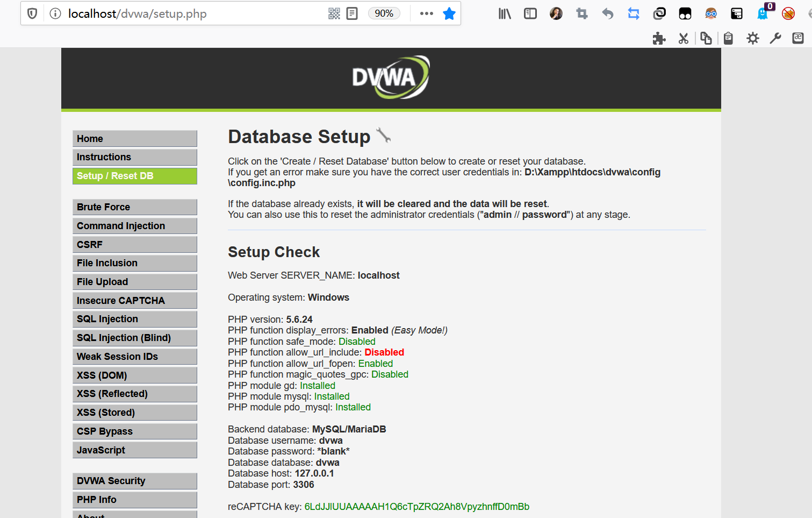Image resolution: width=812 pixels, height=518 pixels.
Task: Open the page actions ellipsis menu
Action: tap(426, 13)
